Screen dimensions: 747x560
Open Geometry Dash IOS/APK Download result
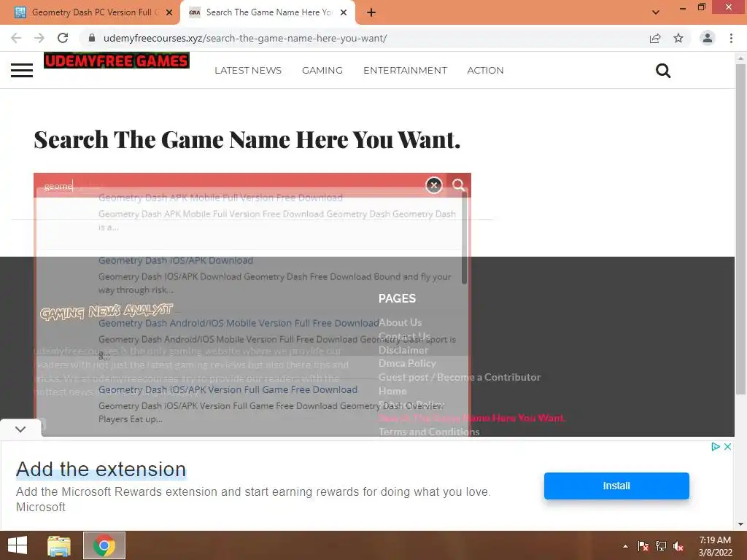[x=176, y=260]
